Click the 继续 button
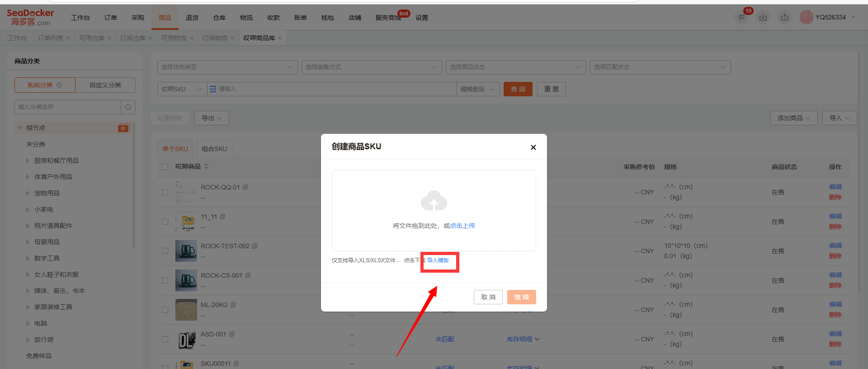Viewport: 868px width, 369px height. pos(522,297)
